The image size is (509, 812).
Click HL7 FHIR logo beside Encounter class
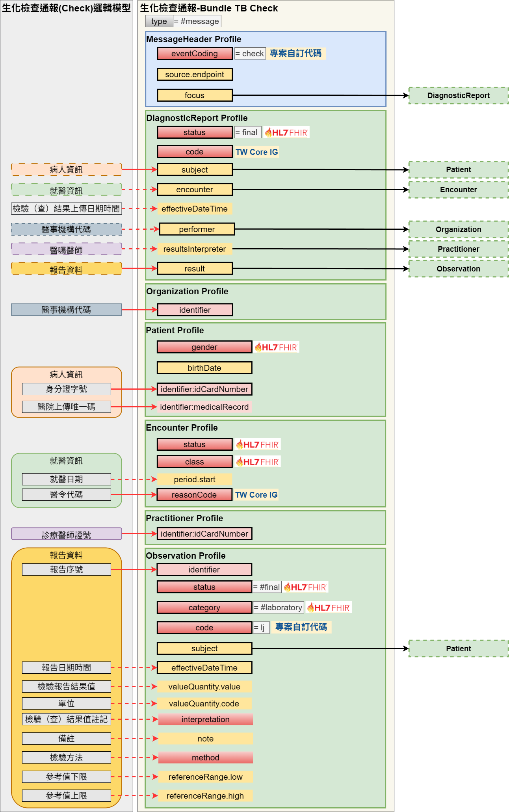(258, 462)
